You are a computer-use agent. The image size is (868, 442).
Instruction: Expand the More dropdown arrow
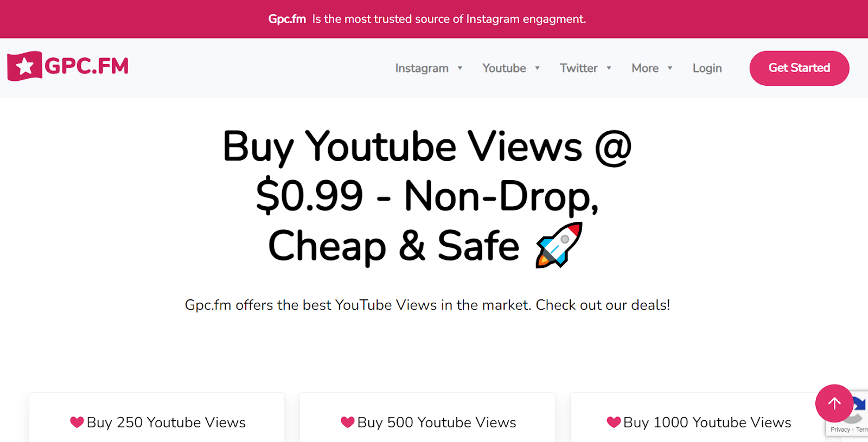point(670,68)
